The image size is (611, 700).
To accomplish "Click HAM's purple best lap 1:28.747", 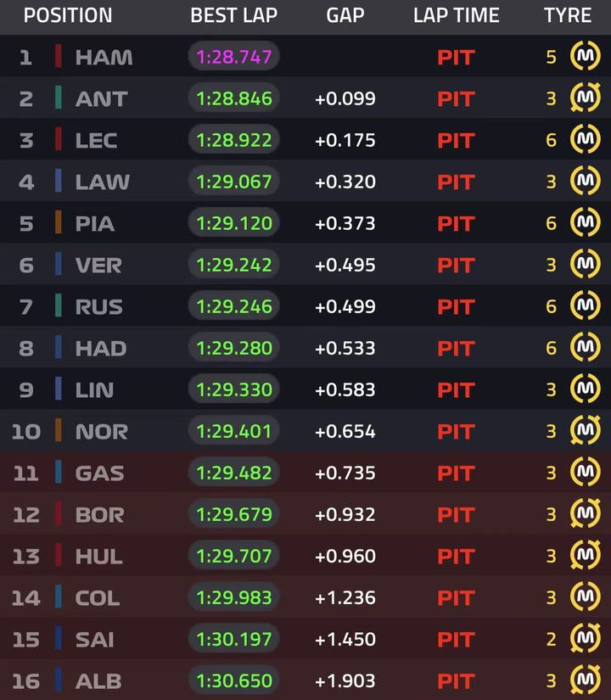I will [x=234, y=57].
